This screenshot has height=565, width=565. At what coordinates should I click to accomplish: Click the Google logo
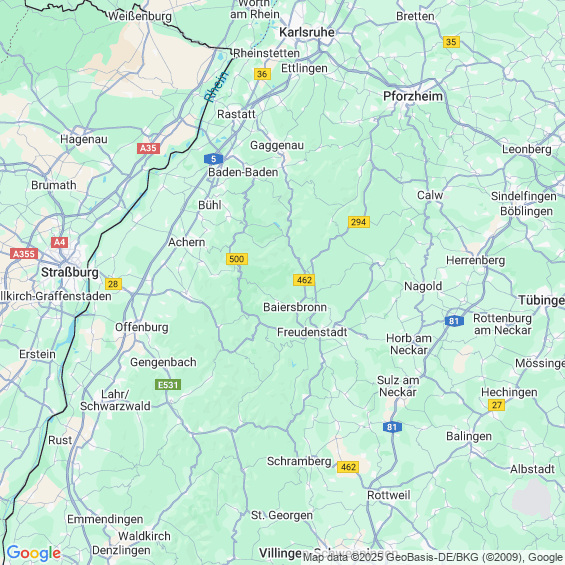(34, 553)
